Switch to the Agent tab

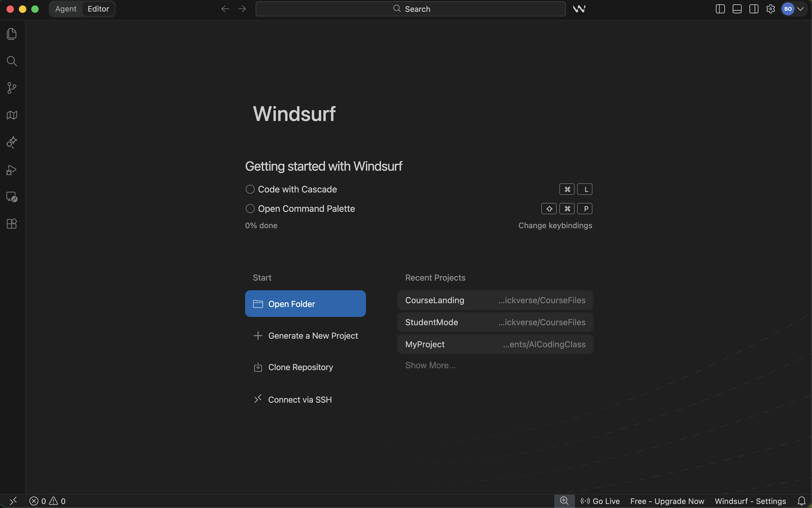(66, 9)
